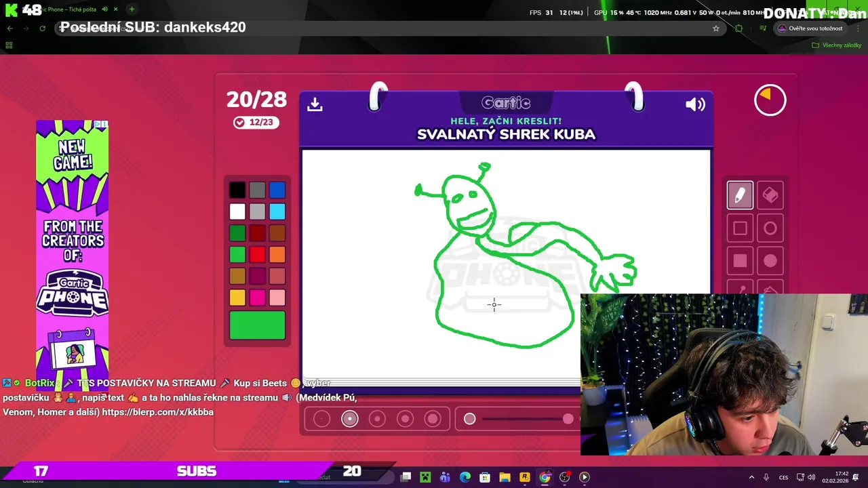Pick the dark green color swatch
The width and height of the screenshot is (868, 488).
coord(237,233)
